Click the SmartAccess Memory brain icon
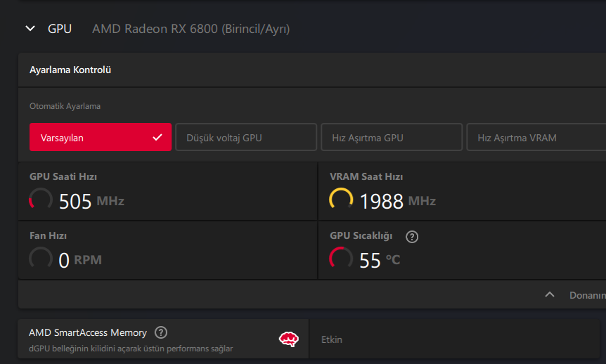Screen dimensions: 606x364 pos(289,339)
